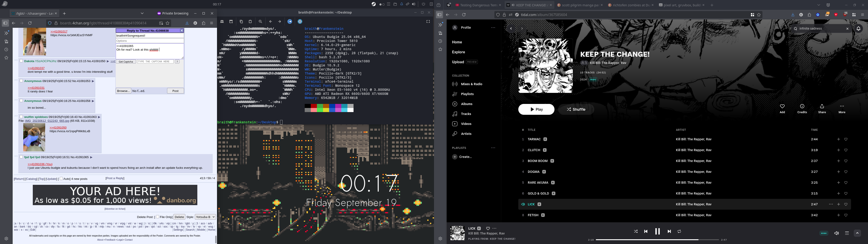Screen dimensions: 868x244
Task: Open Artists in Tidal collection
Action: click(x=462, y=134)
